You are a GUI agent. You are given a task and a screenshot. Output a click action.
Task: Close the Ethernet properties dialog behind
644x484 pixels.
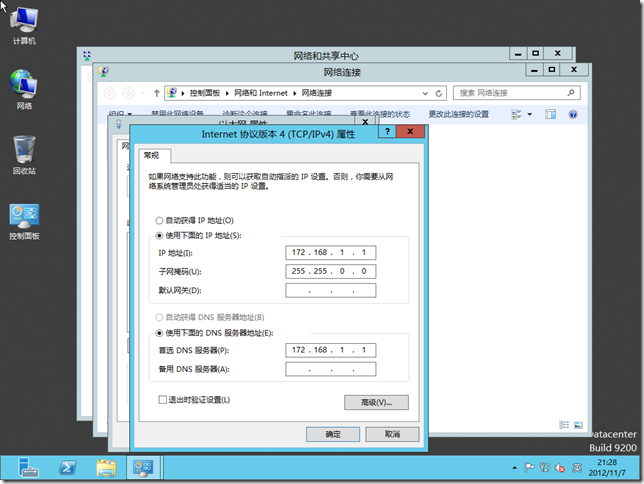pyautogui.click(x=365, y=121)
